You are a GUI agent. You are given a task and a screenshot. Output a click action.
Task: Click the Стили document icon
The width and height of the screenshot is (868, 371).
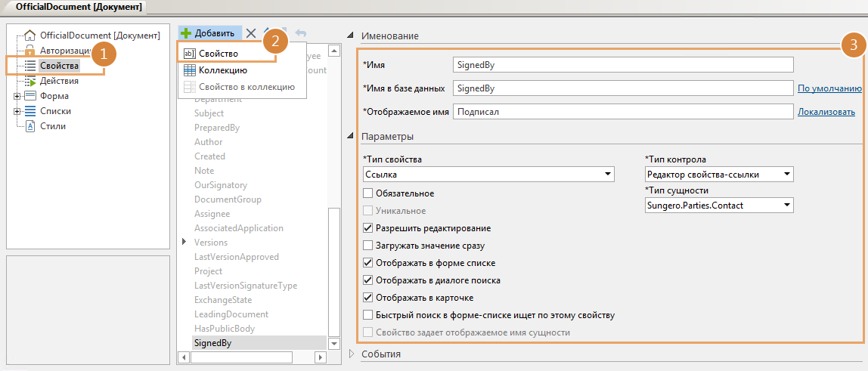click(30, 126)
